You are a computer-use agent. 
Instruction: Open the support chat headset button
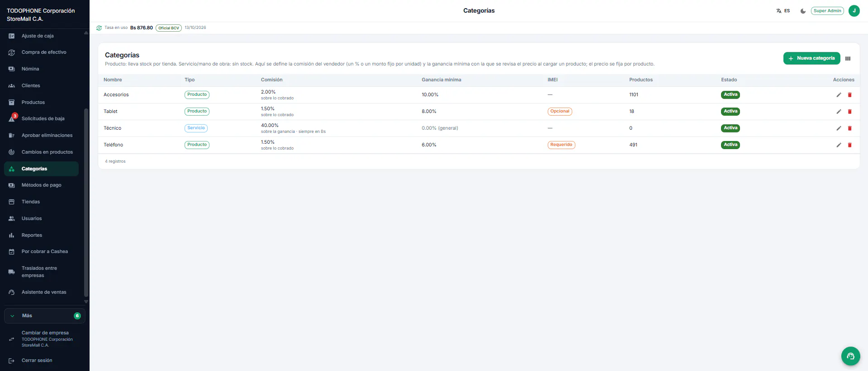[850, 356]
